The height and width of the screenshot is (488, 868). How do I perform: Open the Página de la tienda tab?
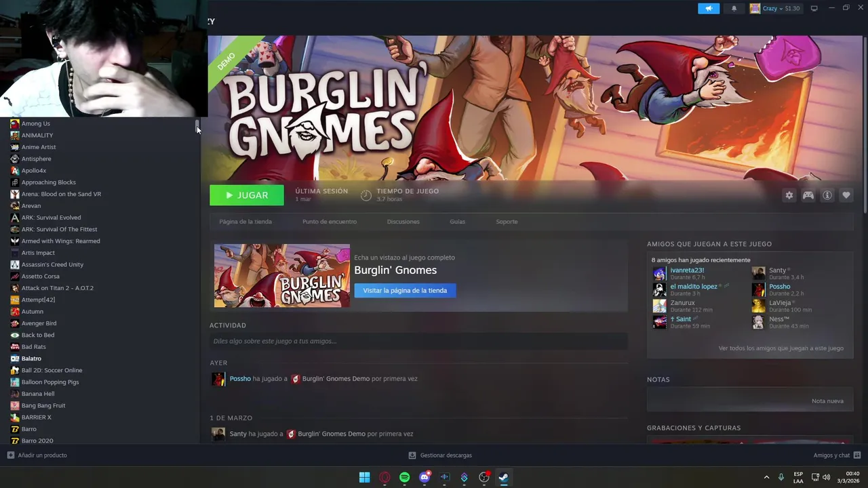[x=245, y=222]
